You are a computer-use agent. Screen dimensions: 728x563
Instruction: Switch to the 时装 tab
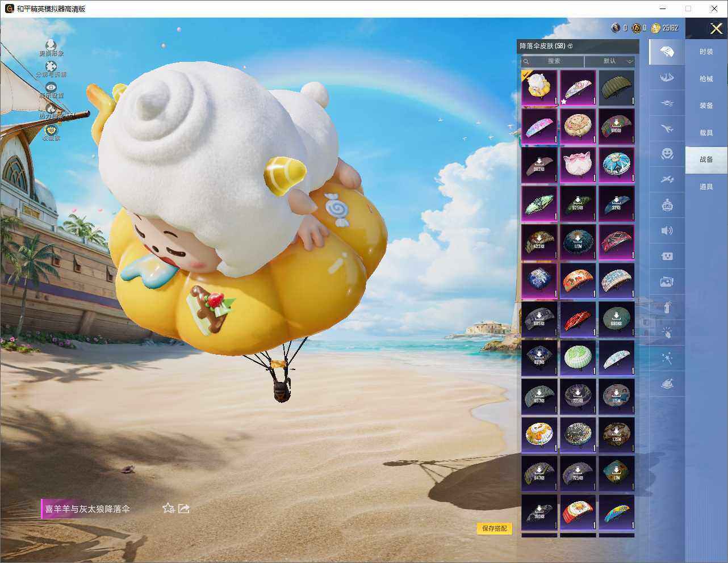(706, 52)
